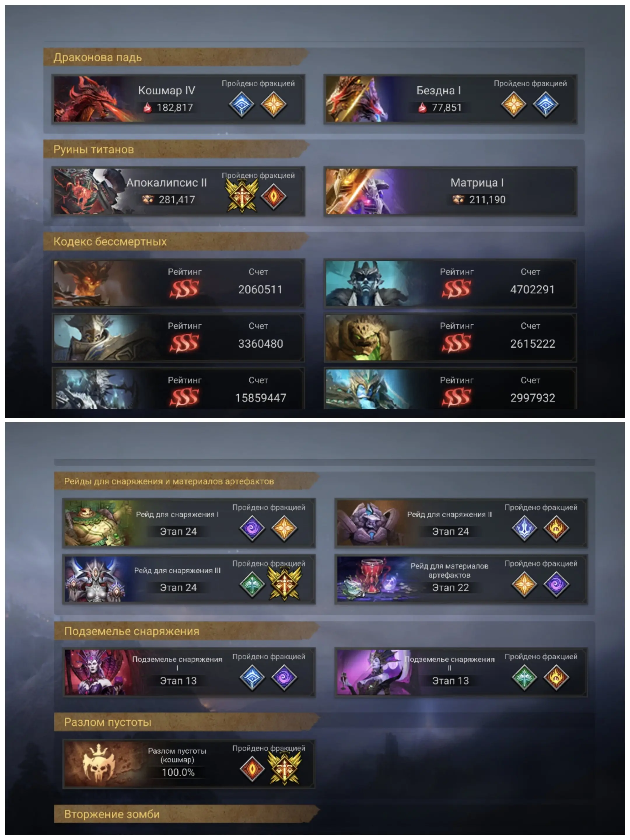This screenshot has width=630, height=840.
Task: Open the Разлом пустоты (кошмар) 100.0% card
Action: [189, 764]
